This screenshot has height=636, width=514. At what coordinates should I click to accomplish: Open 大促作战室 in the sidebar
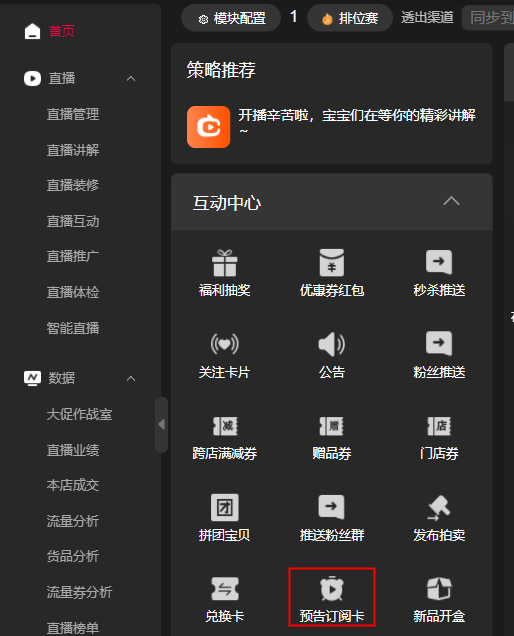tap(80, 415)
